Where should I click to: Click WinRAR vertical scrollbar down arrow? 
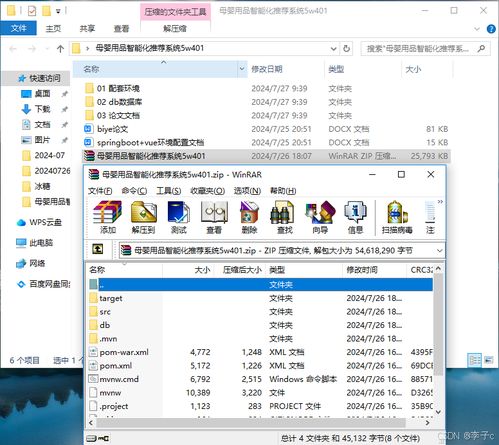(x=439, y=412)
